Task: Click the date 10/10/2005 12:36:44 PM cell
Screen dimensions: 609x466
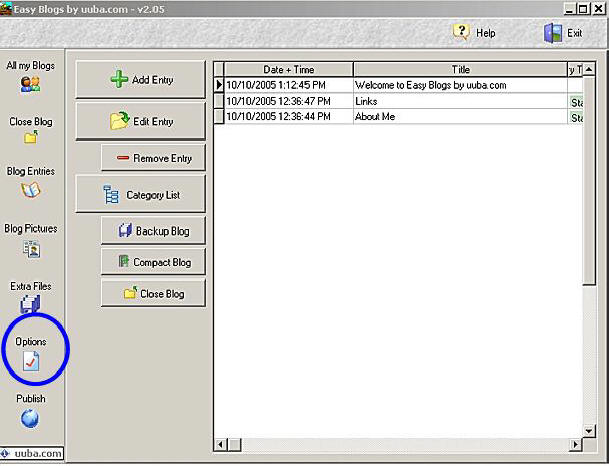Action: tap(289, 116)
